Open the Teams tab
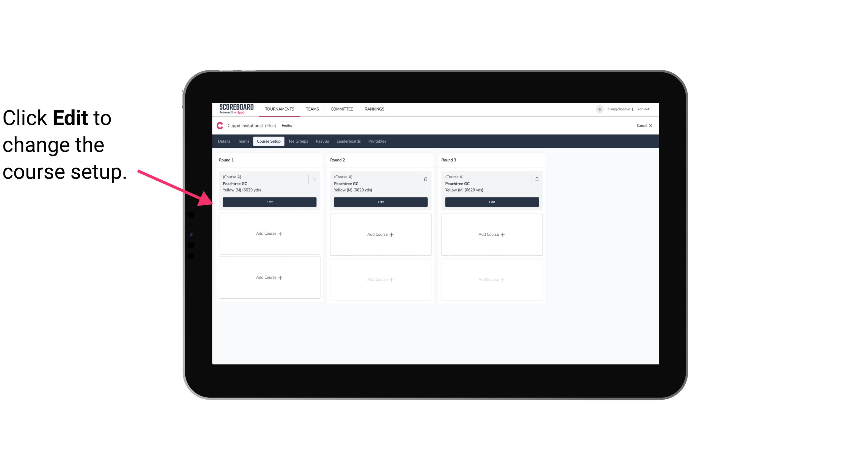The height and width of the screenshot is (467, 868). (x=242, y=141)
